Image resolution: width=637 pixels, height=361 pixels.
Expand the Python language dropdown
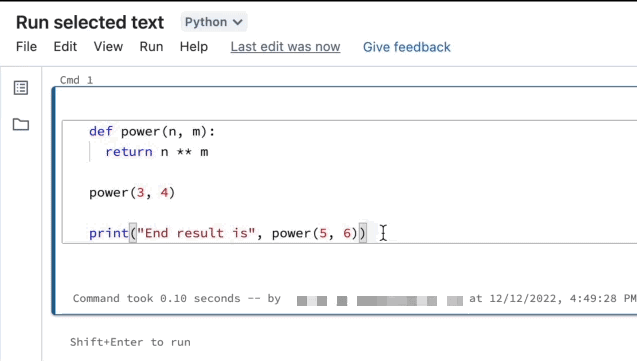[x=214, y=22]
